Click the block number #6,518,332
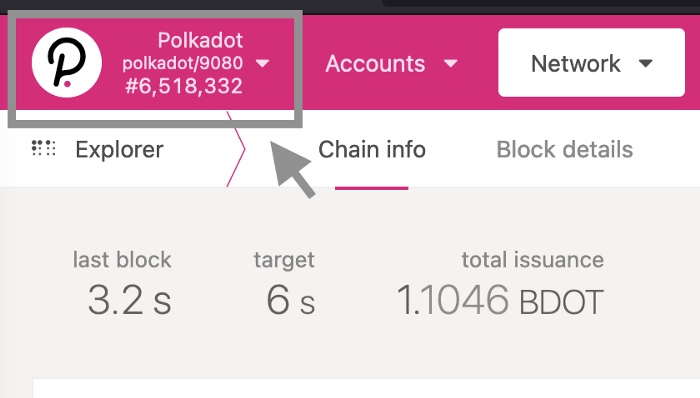 pos(183,86)
